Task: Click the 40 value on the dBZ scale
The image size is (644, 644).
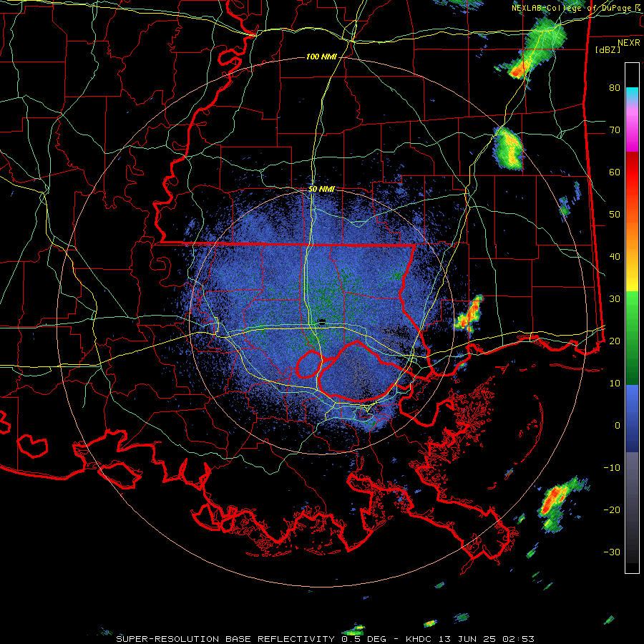Action: 615,257
